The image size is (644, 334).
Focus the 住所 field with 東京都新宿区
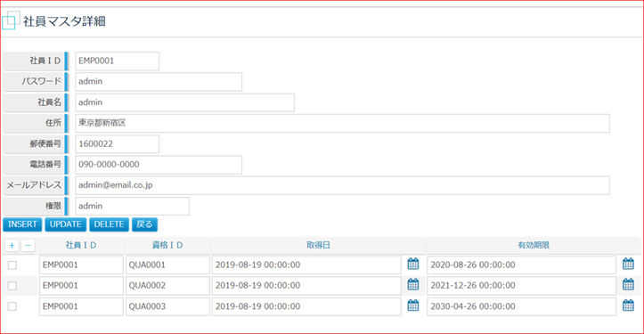tap(343, 123)
